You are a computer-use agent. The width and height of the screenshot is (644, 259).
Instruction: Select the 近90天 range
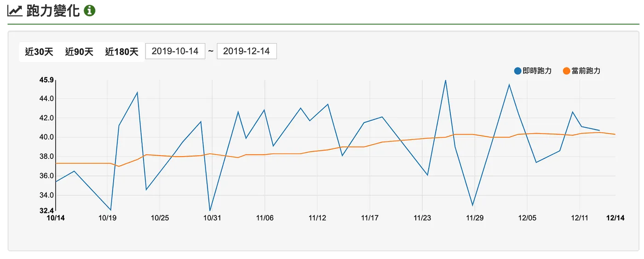pos(79,52)
